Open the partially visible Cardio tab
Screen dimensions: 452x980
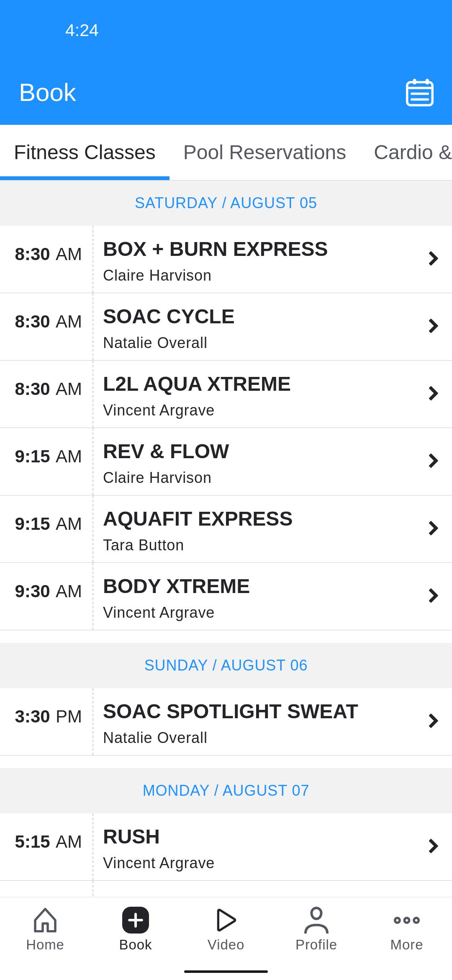point(413,152)
